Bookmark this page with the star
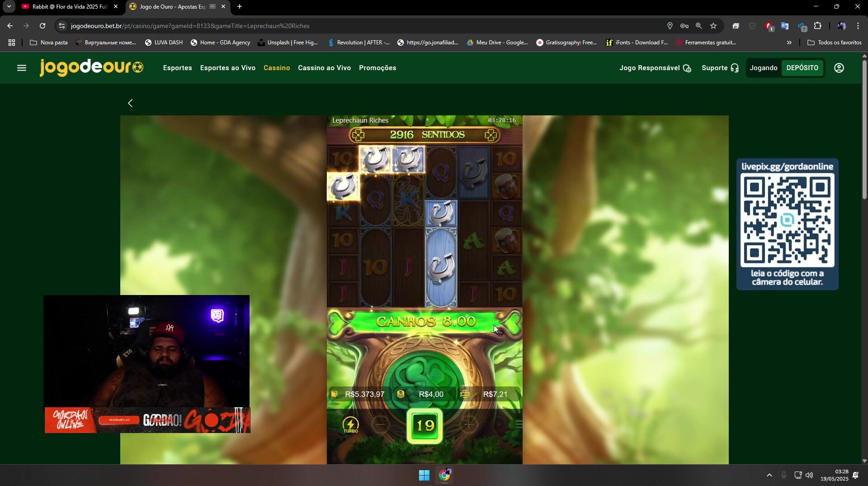 click(x=713, y=26)
